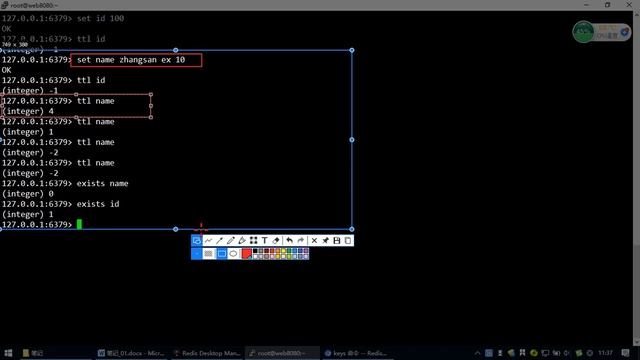The height and width of the screenshot is (360, 640).
Task: Click the '(integer) 4' result line
Action: click(x=28, y=111)
